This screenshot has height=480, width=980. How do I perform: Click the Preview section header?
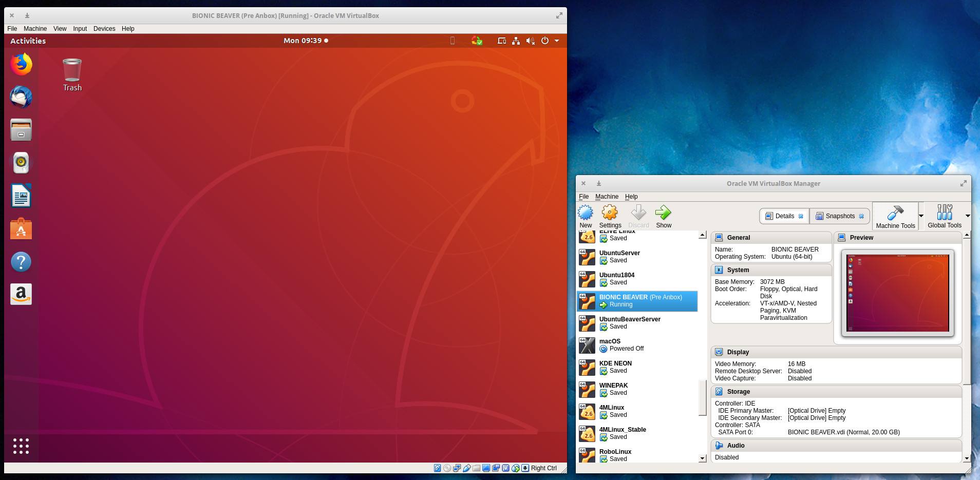click(x=898, y=238)
